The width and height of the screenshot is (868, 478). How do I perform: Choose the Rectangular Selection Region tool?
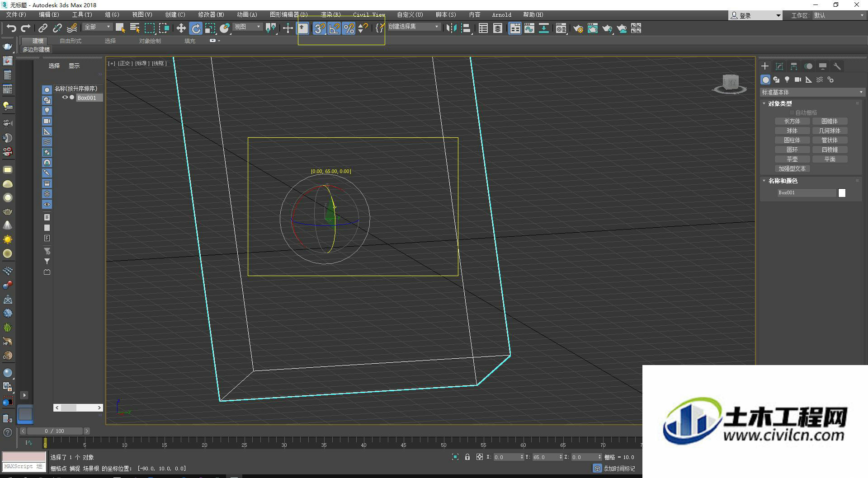tap(149, 28)
